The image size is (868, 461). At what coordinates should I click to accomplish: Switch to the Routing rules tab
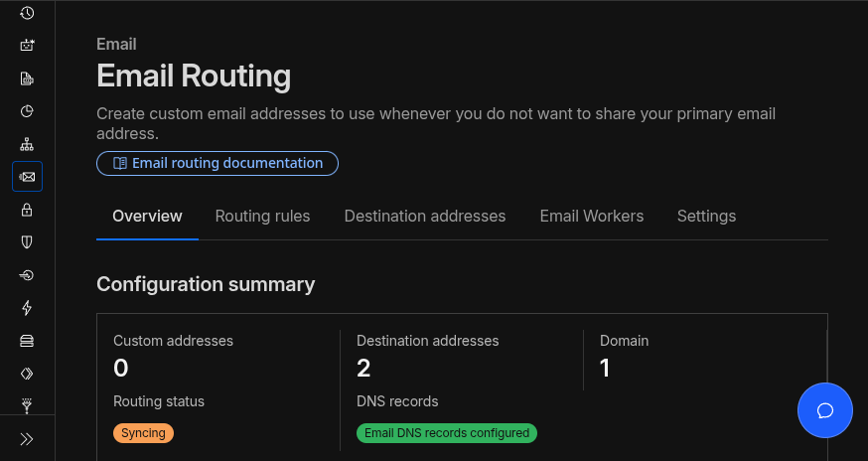262,216
